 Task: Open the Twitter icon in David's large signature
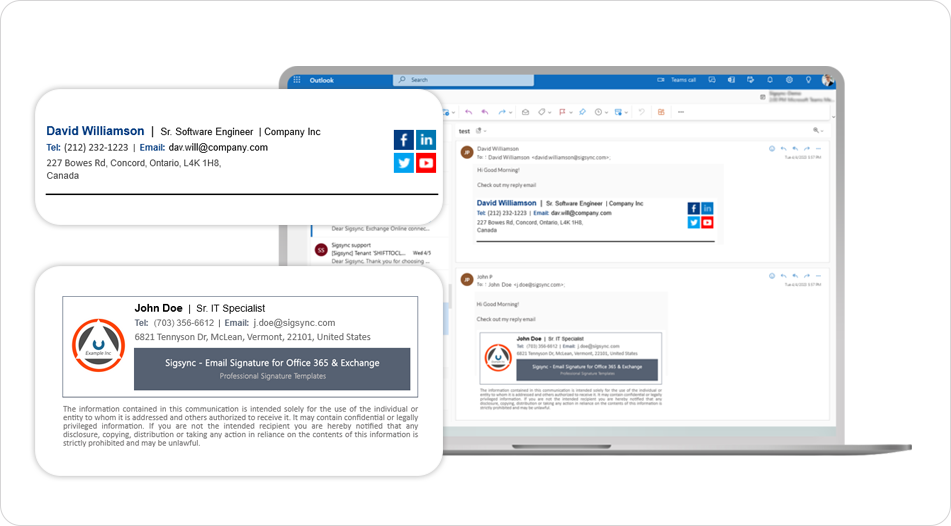[x=403, y=163]
